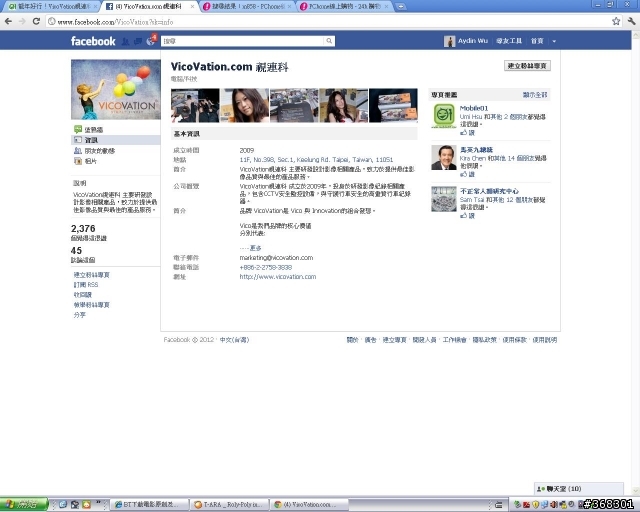Open the Chrome wrench menu
Screen dimensions: 640x512
tap(631, 21)
